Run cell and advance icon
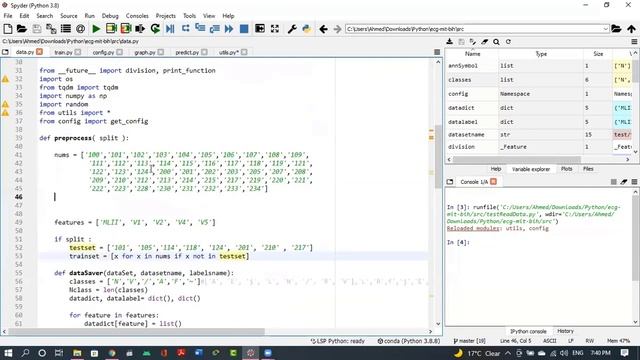Viewport: 640px width, 360px height. [x=126, y=29]
